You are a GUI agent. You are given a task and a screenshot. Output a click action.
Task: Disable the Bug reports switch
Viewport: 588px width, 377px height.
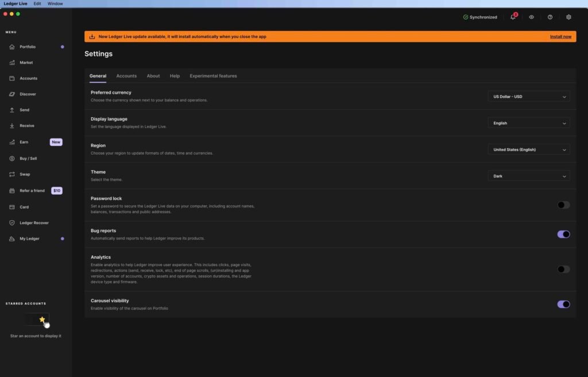tap(563, 234)
